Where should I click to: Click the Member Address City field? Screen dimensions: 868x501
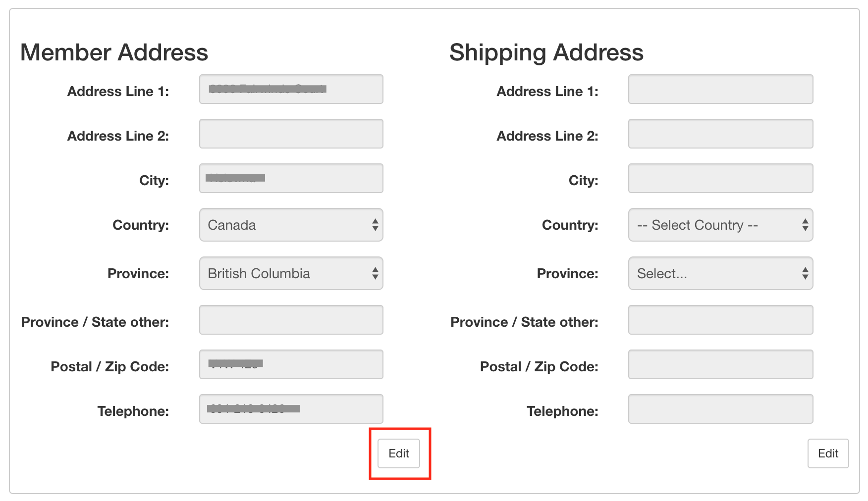pos(291,178)
